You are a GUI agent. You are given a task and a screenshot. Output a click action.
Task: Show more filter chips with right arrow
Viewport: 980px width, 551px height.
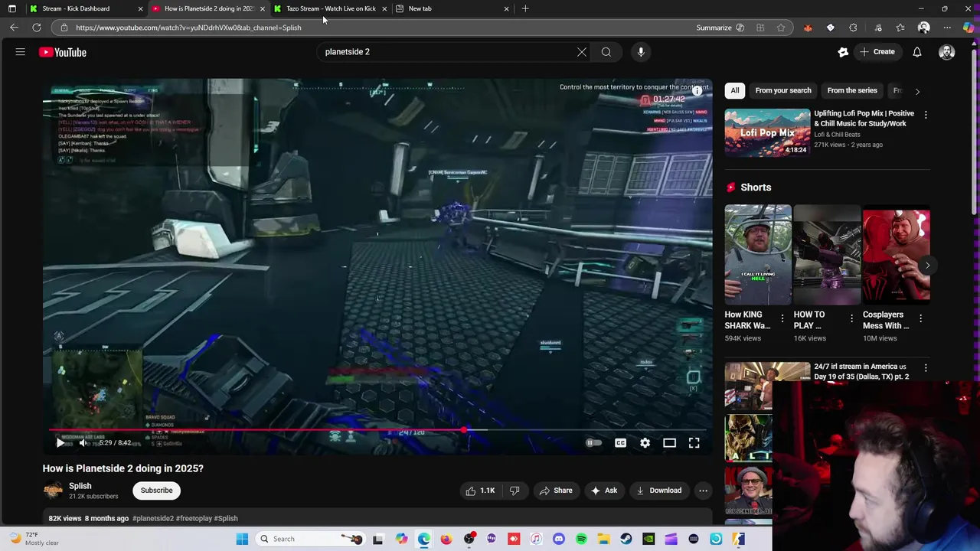pyautogui.click(x=917, y=91)
